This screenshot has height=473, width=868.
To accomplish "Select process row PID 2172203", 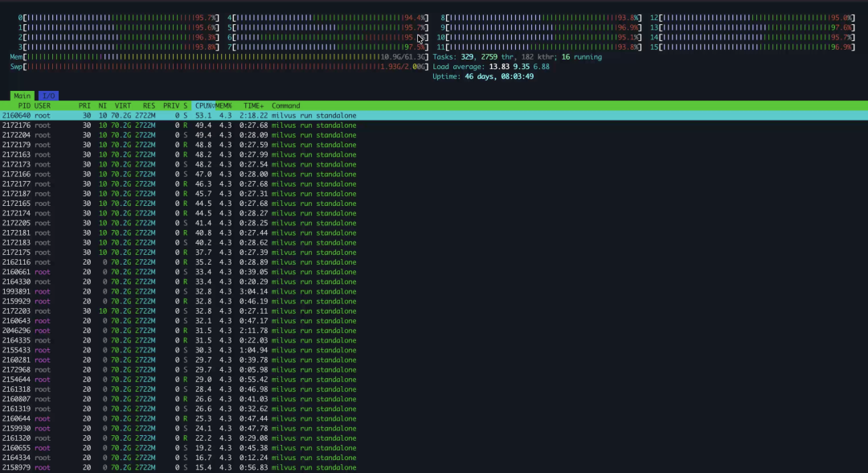I will pos(434,311).
